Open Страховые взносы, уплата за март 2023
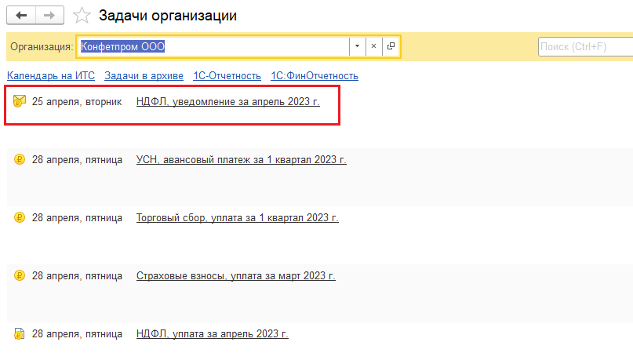 (x=236, y=276)
